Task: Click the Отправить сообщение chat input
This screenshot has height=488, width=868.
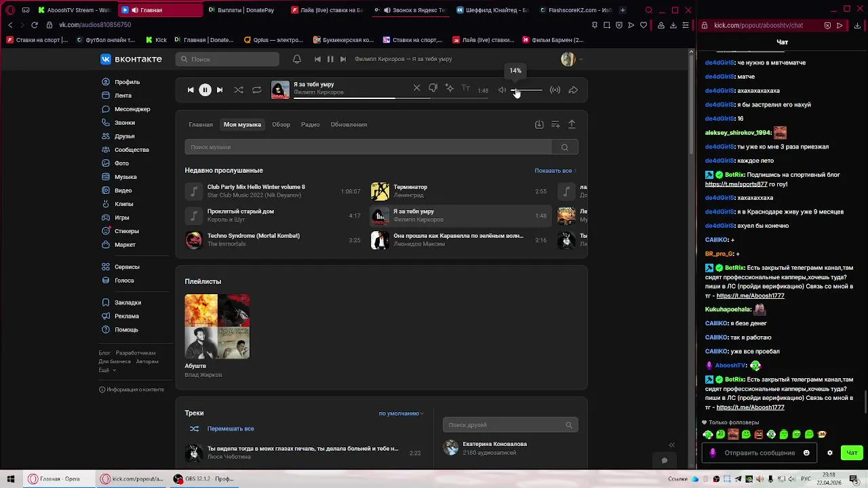Action: [x=759, y=453]
